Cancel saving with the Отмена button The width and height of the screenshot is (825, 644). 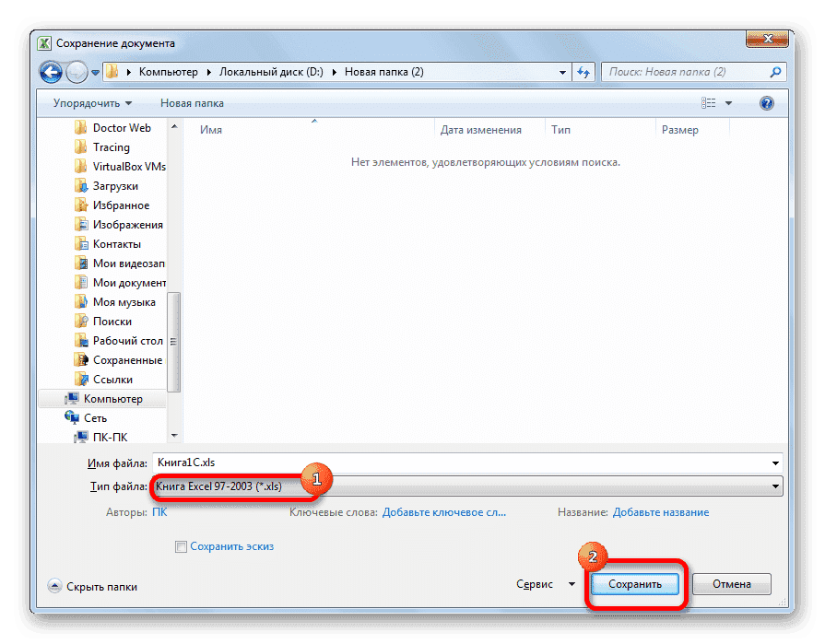[731, 583]
